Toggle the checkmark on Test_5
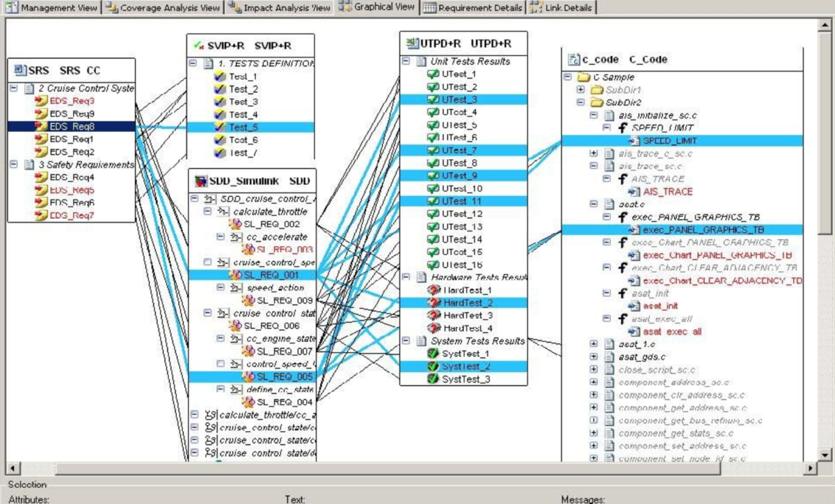This screenshot has height=504, width=835. (220, 127)
